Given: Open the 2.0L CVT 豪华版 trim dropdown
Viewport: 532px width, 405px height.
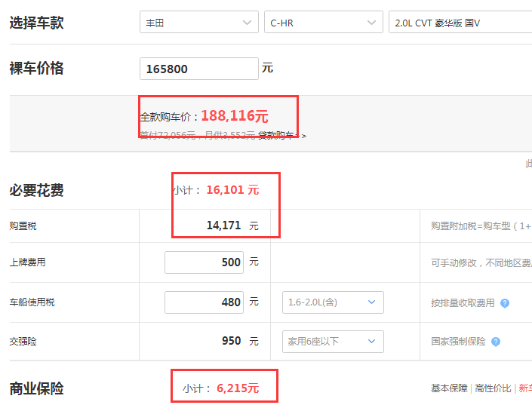Looking at the screenshot, I should click(x=460, y=22).
